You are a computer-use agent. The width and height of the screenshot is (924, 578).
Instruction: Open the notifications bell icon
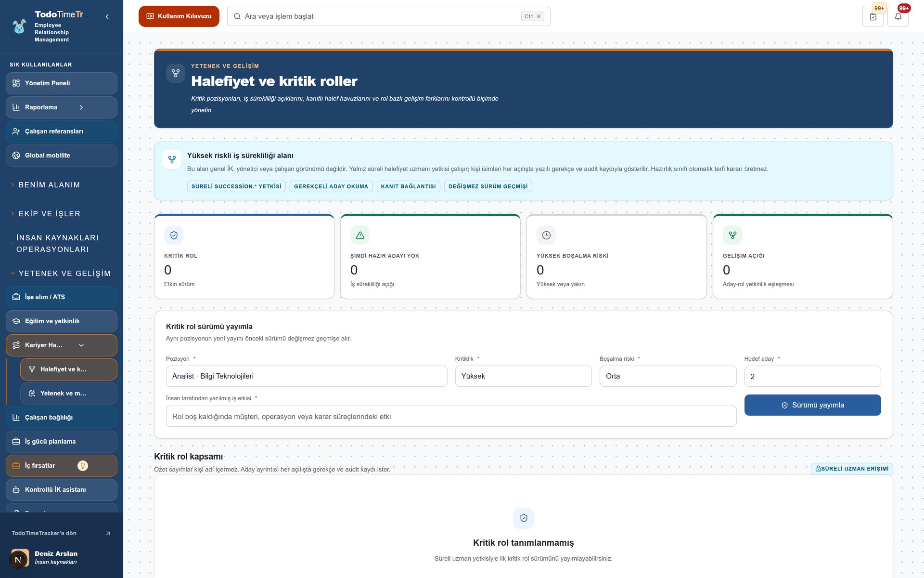pyautogui.click(x=898, y=16)
